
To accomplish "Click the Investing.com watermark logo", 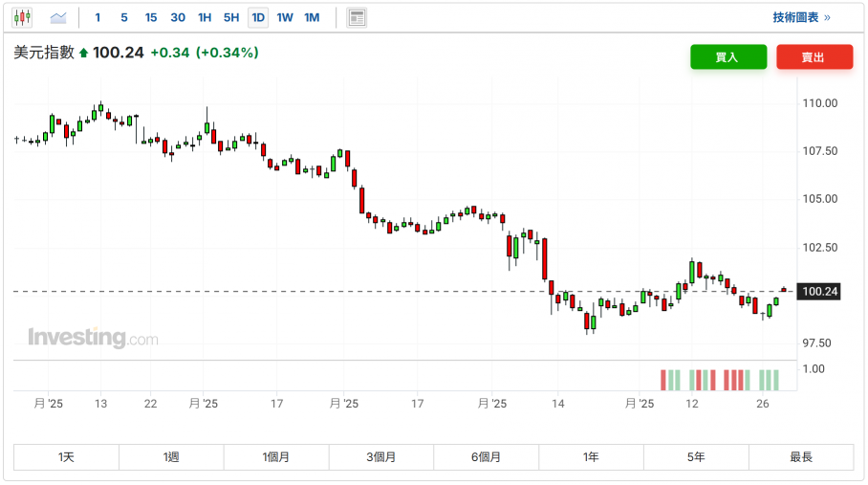I will [93, 338].
